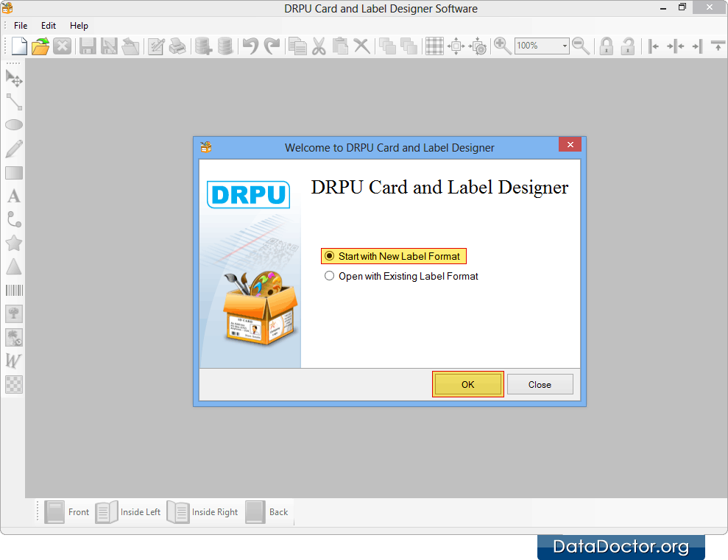This screenshot has height=560, width=728.
Task: Click the printer icon in toolbar
Action: [x=177, y=46]
